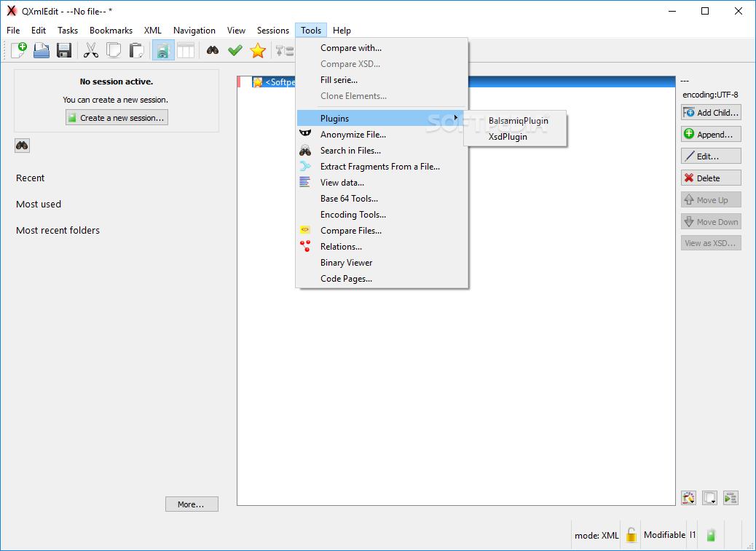756x551 pixels.
Task: Click the green battery status icon
Action: (711, 535)
